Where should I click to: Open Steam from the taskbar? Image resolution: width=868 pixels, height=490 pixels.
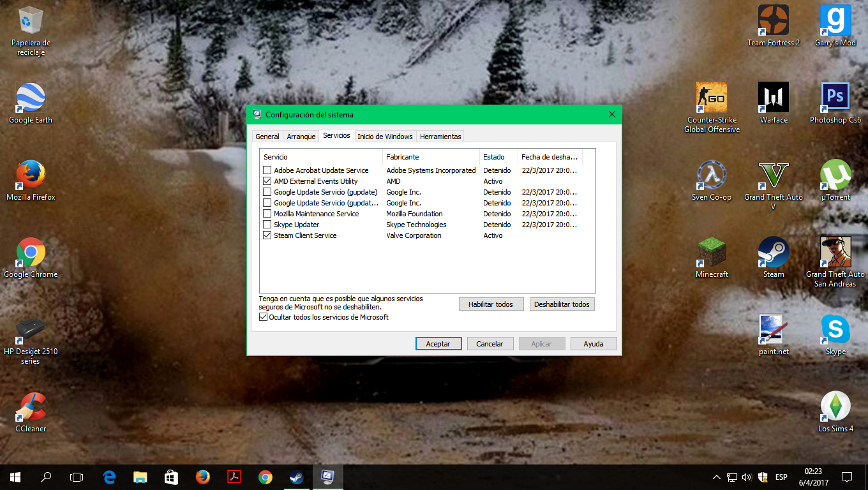pyautogui.click(x=297, y=477)
